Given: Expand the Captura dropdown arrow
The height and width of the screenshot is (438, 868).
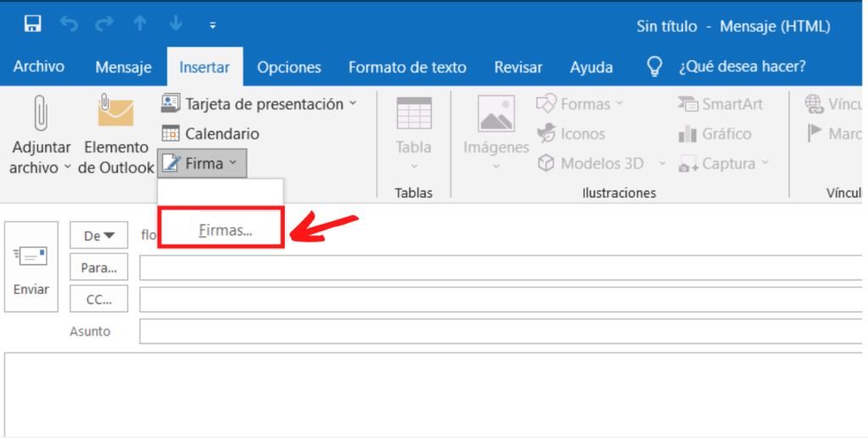Looking at the screenshot, I should coord(765,163).
